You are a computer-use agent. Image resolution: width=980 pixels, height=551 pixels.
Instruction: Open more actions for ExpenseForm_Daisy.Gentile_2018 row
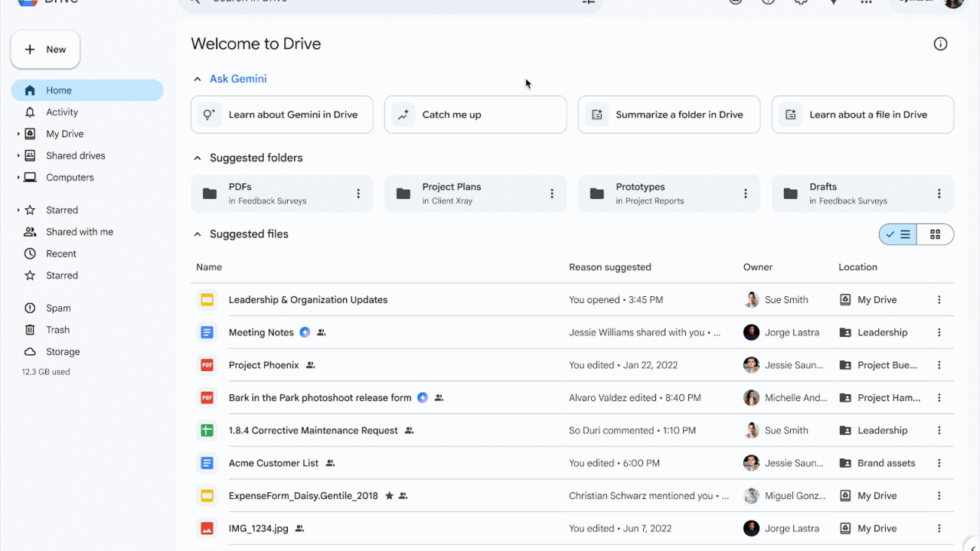[939, 496]
